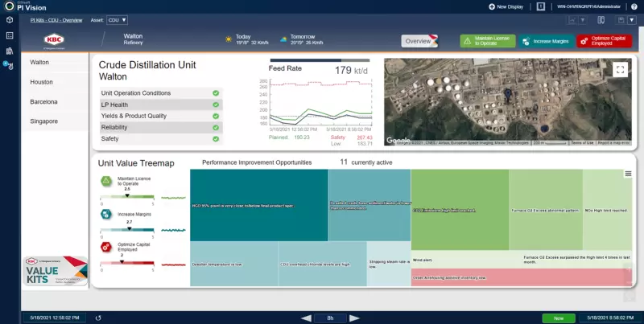Screen dimensions: 644x324
Task: Click the Unit Operation Conditions green status check
Action: point(216,93)
